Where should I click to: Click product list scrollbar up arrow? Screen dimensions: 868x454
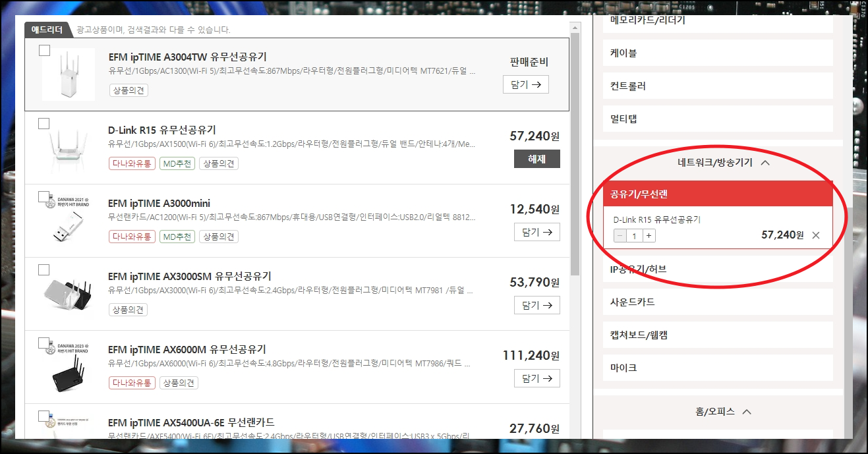click(x=575, y=28)
